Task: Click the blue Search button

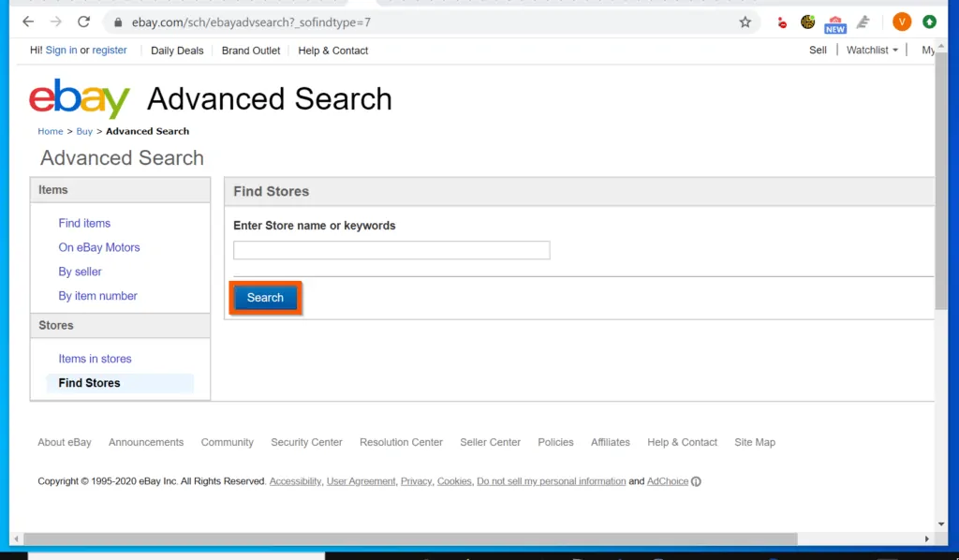Action: tap(265, 298)
